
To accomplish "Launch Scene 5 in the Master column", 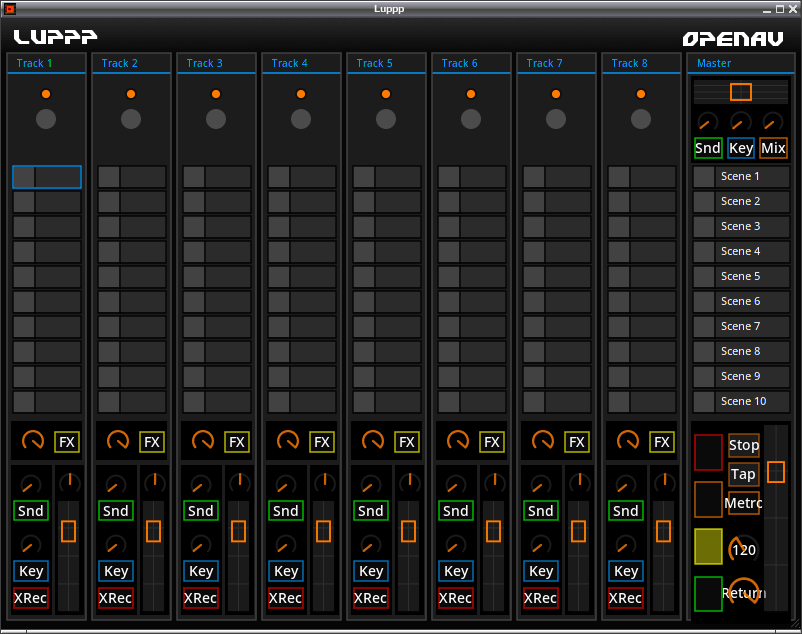I will pos(741,277).
